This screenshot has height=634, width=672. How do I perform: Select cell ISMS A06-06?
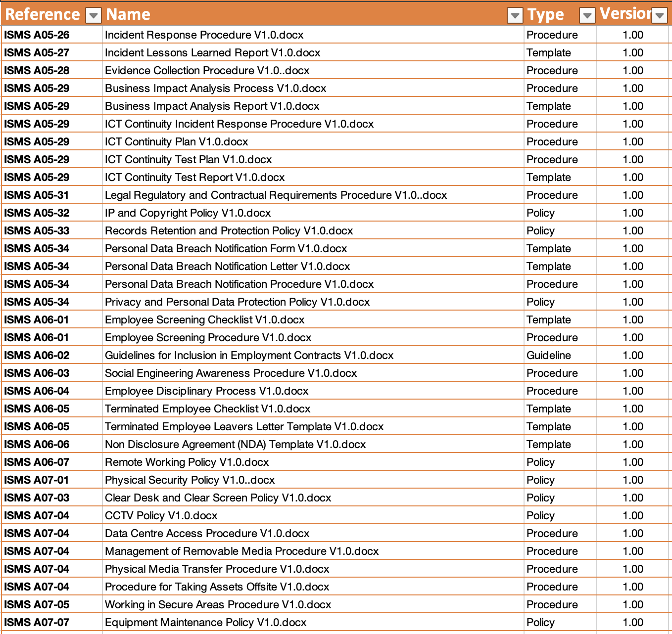52,445
